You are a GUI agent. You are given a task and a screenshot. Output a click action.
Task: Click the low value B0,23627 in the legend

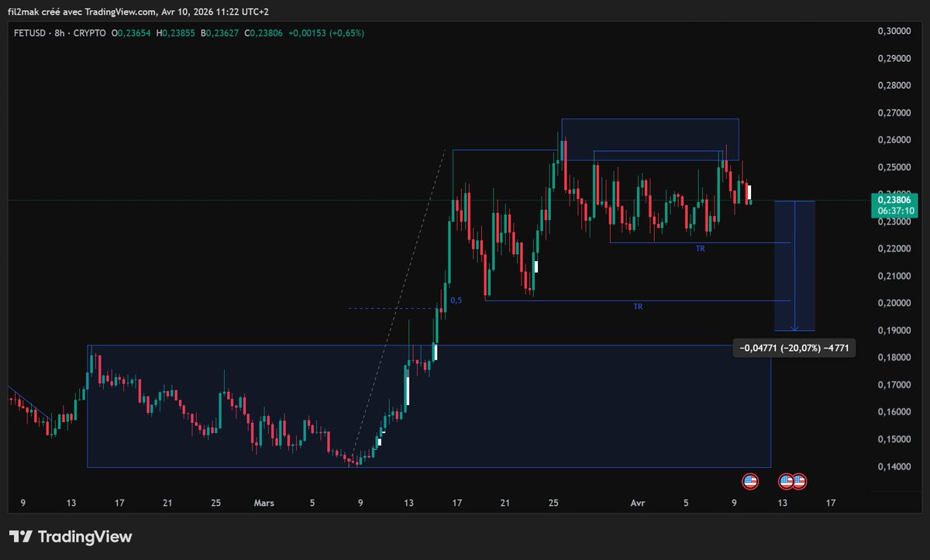tap(220, 33)
